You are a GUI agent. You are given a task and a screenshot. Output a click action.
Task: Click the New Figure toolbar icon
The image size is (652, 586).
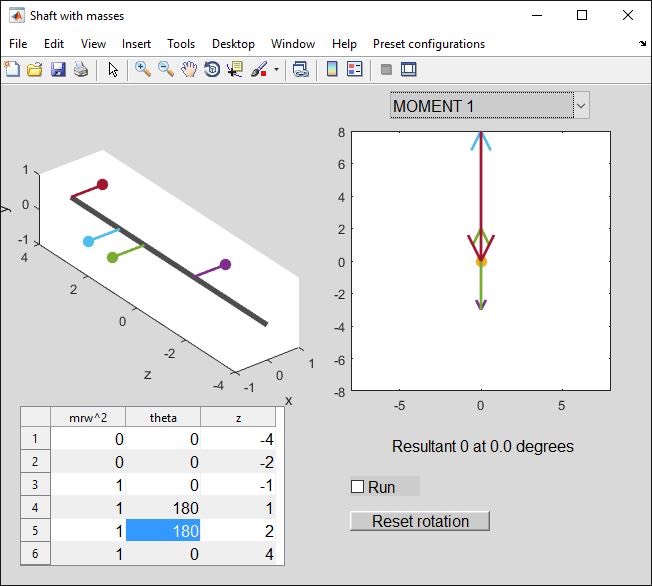pos(12,70)
